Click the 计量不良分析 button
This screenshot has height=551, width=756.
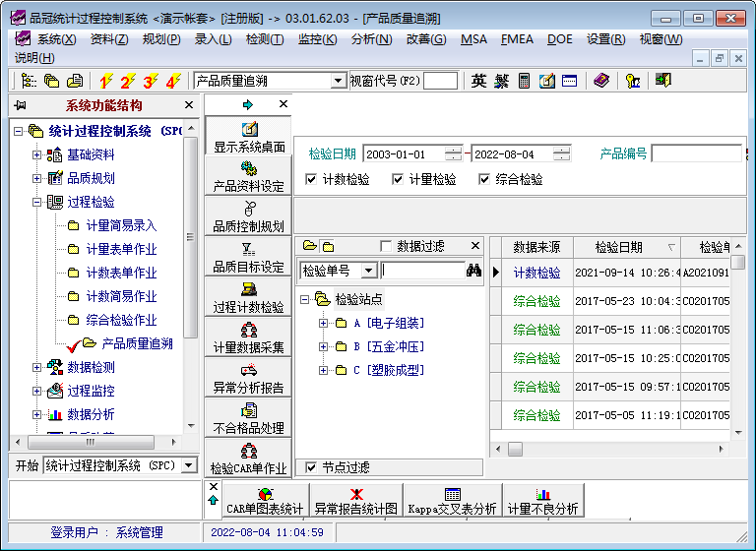point(543,501)
